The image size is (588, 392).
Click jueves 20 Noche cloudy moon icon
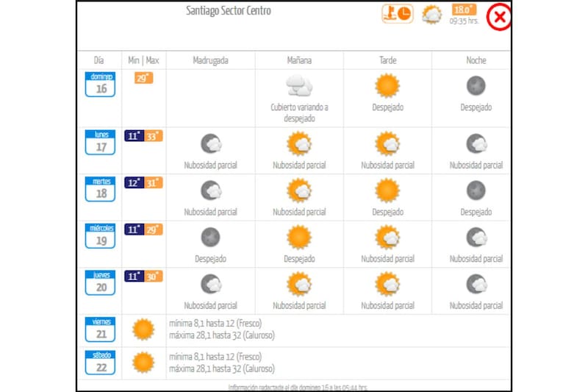click(x=476, y=284)
